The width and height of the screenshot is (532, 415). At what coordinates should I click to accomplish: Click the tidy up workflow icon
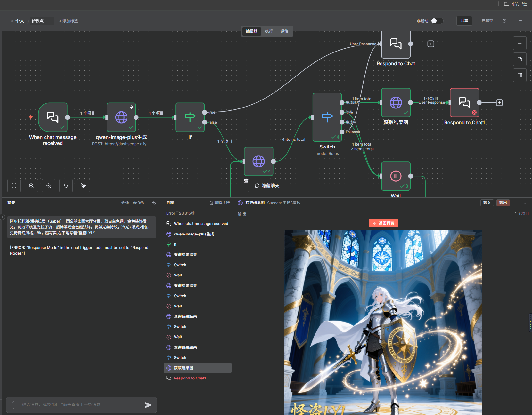point(83,186)
